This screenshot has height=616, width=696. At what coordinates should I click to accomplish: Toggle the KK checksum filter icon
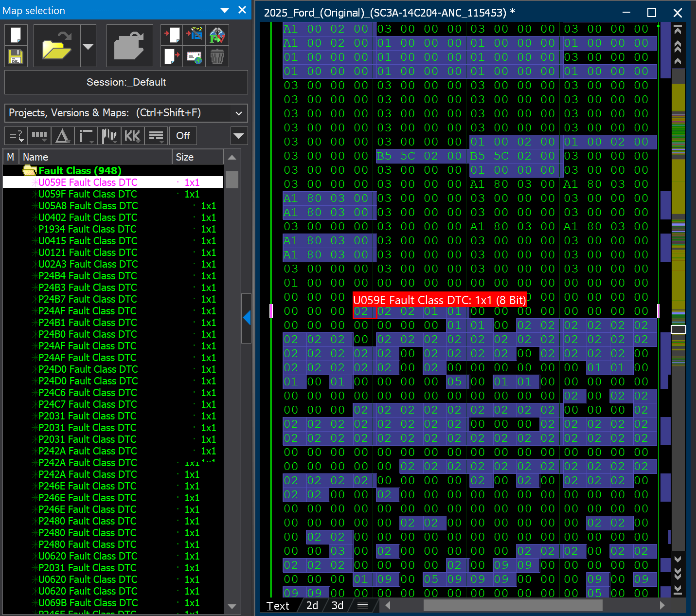(x=132, y=136)
